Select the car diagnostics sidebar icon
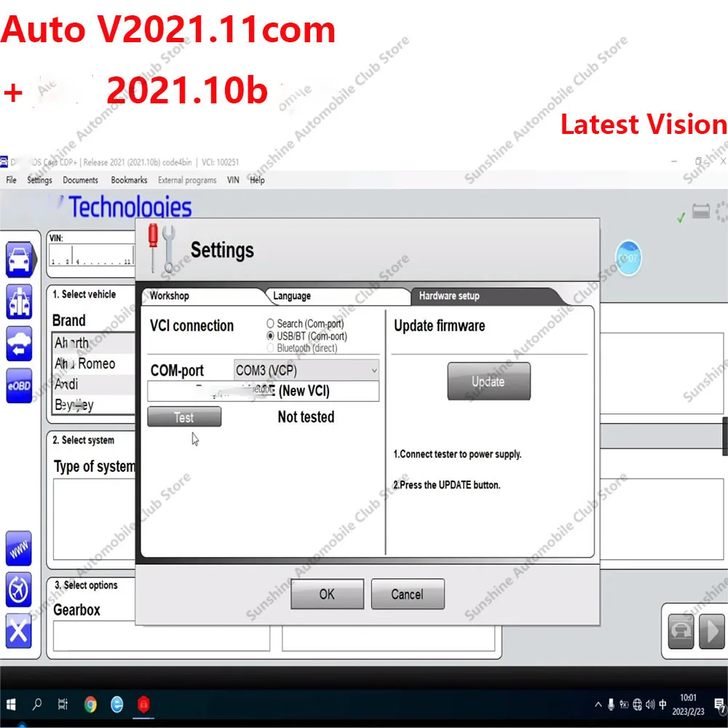 tap(19, 259)
